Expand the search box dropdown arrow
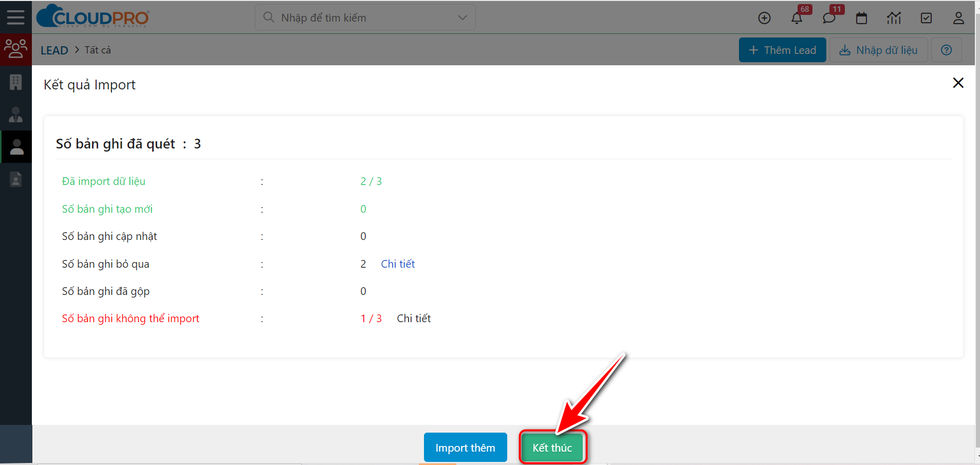The width and height of the screenshot is (980, 465). [462, 17]
